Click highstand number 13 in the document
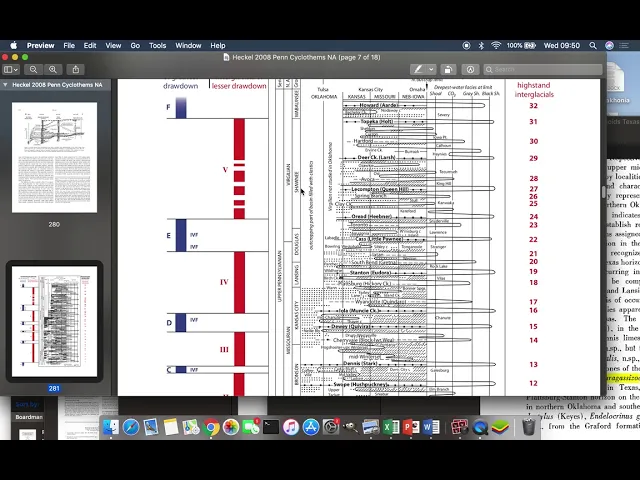Screen dimensions: 640x480 (x=533, y=364)
